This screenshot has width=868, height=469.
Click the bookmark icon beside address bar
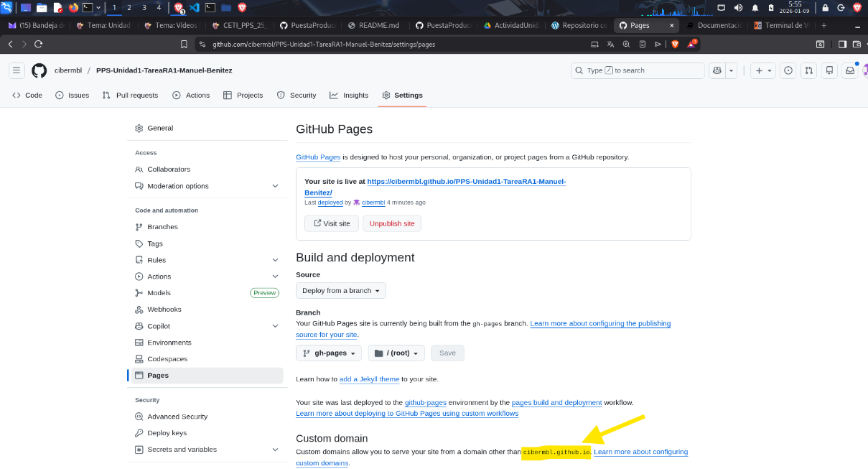[185, 44]
